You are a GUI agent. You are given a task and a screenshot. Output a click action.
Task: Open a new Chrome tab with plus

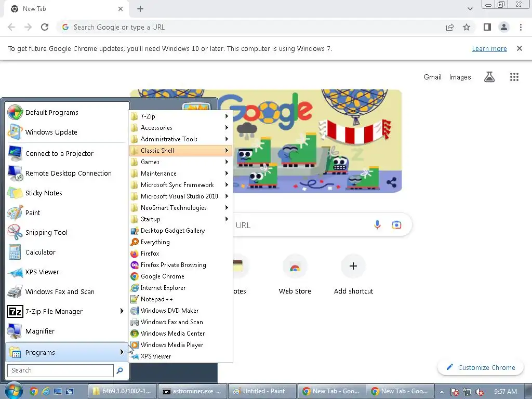pyautogui.click(x=140, y=9)
